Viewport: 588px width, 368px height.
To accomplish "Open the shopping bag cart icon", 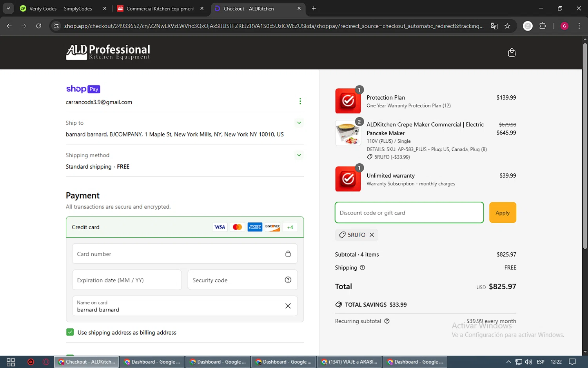I will pos(512,53).
